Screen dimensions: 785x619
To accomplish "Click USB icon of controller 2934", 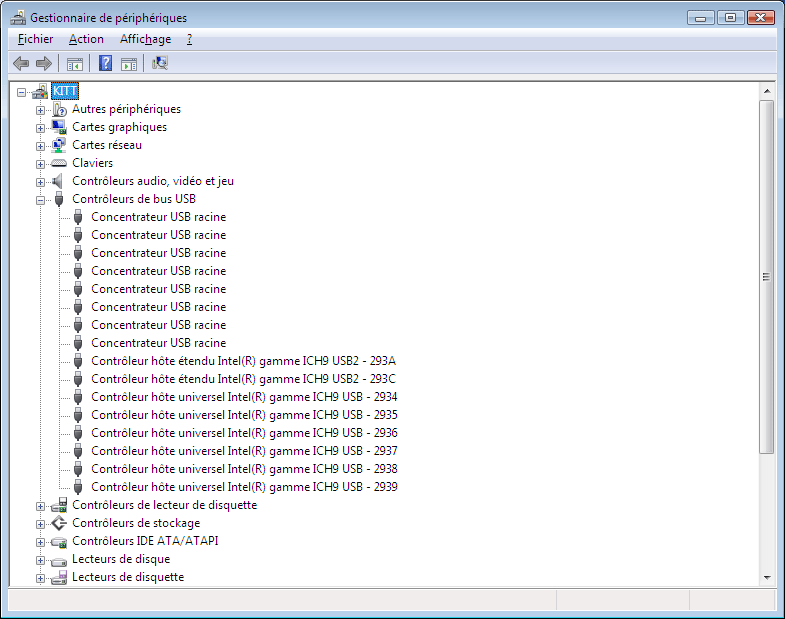I will tap(78, 397).
